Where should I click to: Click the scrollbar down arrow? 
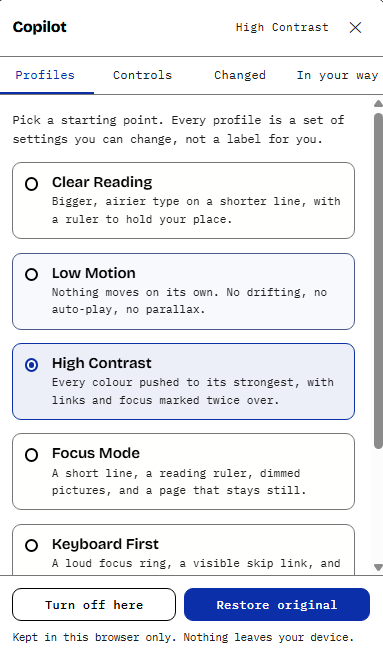tap(378, 567)
